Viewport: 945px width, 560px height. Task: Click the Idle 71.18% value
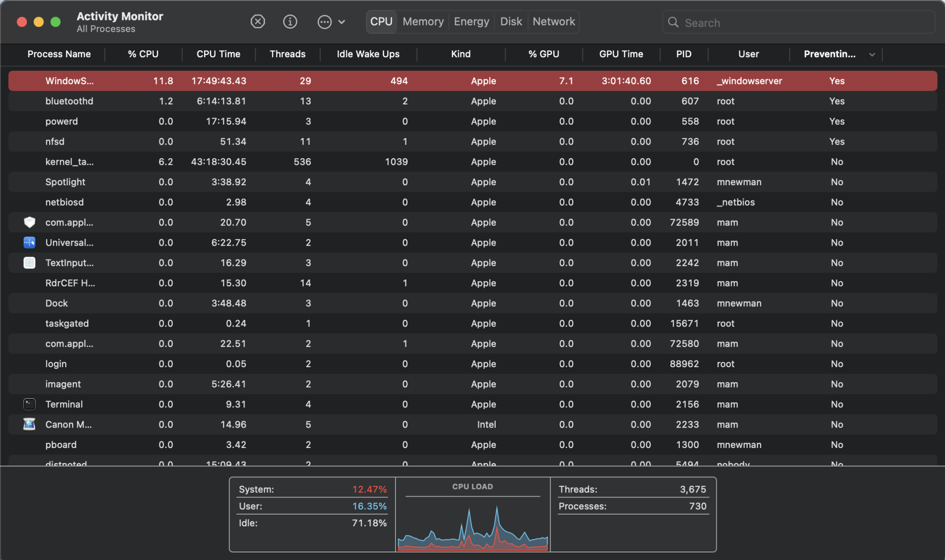(x=369, y=523)
